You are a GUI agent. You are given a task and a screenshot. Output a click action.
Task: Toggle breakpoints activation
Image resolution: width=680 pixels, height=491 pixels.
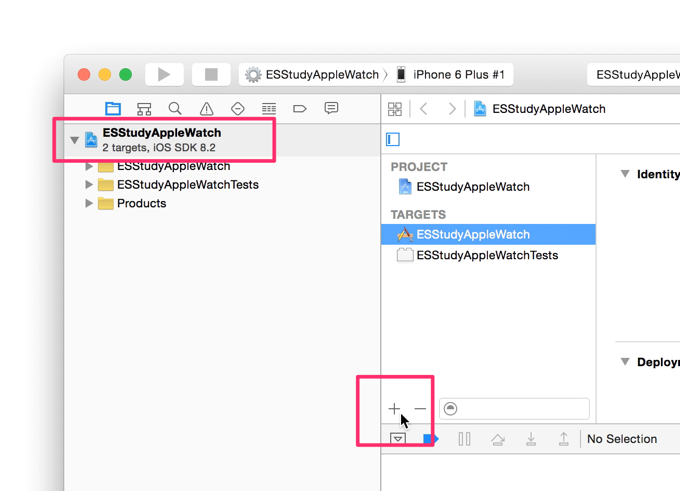[431, 439]
